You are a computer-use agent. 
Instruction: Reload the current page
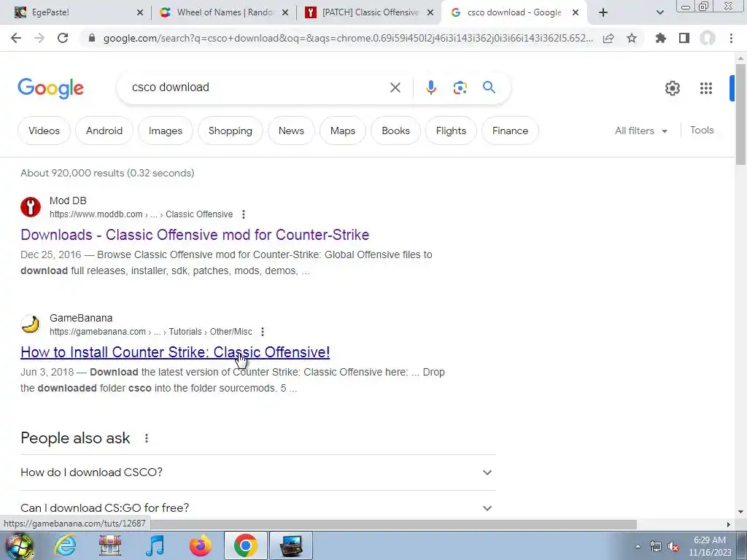point(63,38)
